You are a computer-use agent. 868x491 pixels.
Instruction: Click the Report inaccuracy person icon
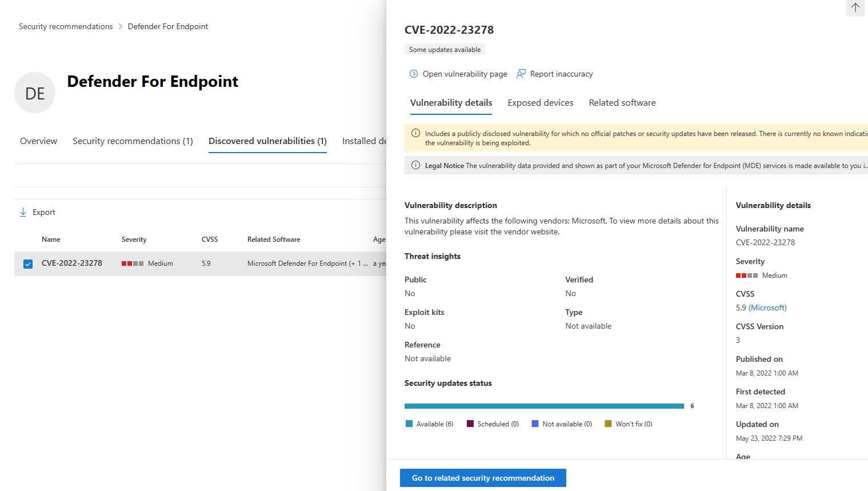[x=521, y=74]
